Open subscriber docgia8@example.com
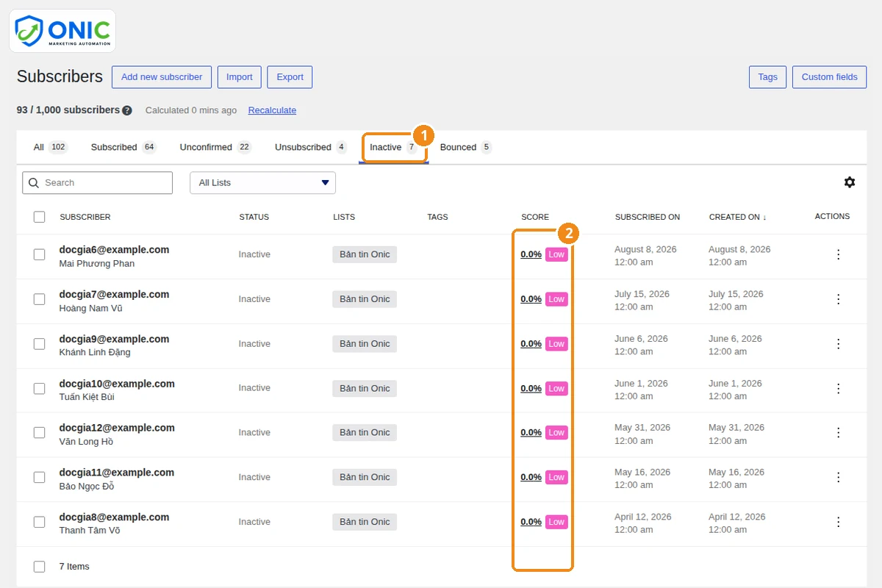882x588 pixels. (114, 517)
